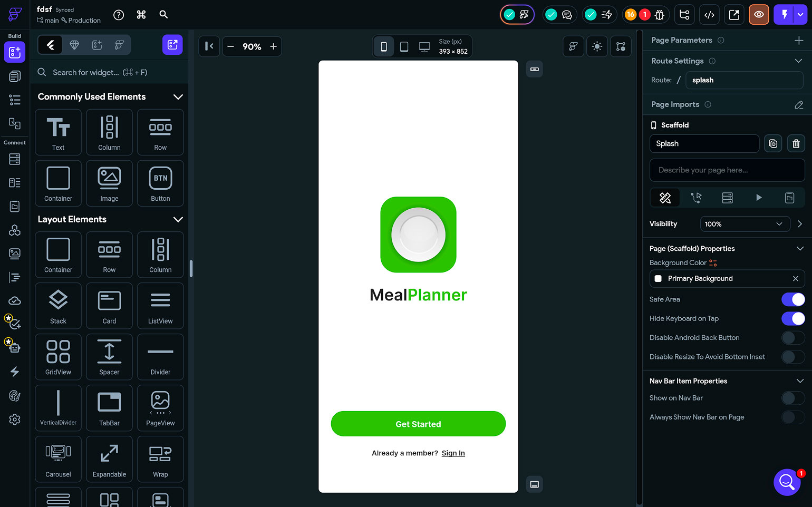Screen dimensions: 812x507
Task: Collapse the Route Settings section
Action: pyautogui.click(x=798, y=61)
